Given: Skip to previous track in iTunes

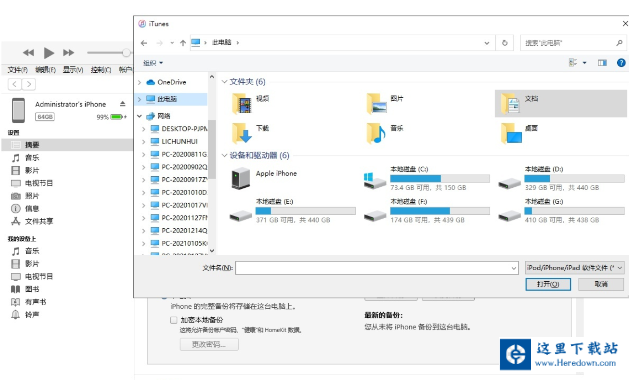Looking at the screenshot, I should pos(28,53).
